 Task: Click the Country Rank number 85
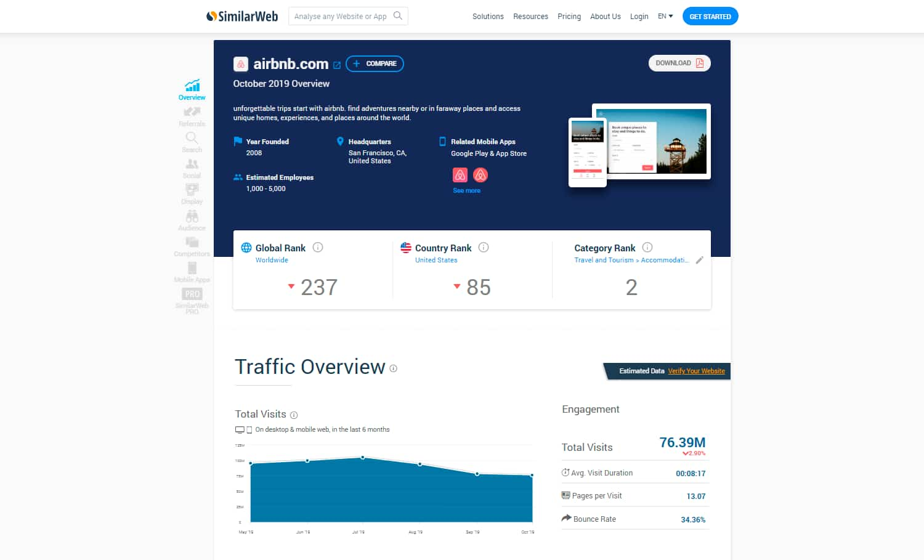[x=479, y=287]
